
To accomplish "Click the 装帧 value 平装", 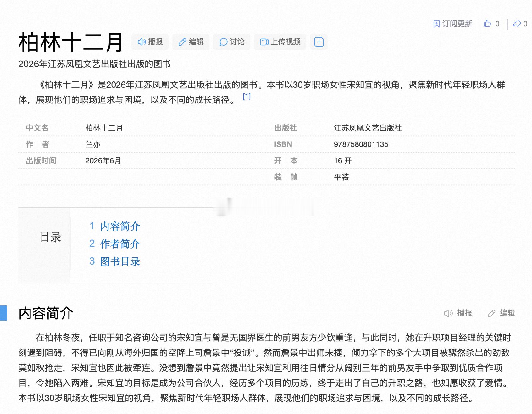I will click(341, 177).
